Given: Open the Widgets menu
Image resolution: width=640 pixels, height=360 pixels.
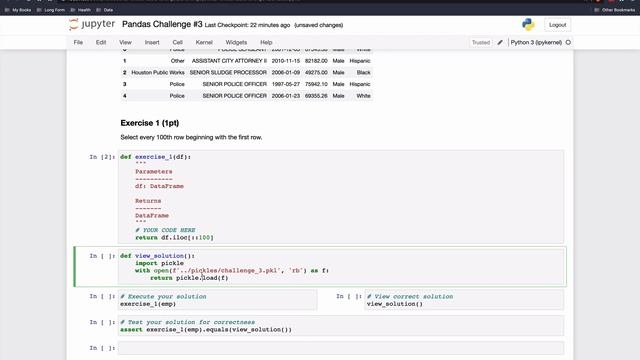Looking at the screenshot, I should [x=236, y=42].
